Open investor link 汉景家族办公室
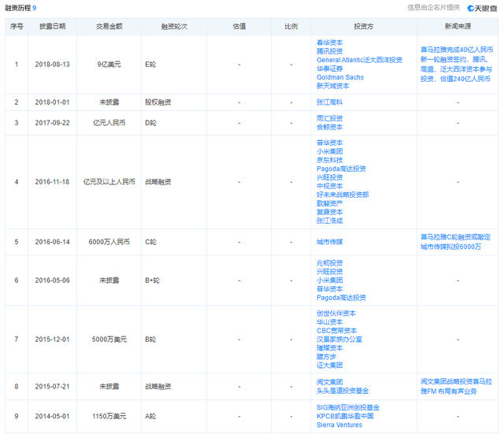Screen dimensions: 504x438 (339, 340)
